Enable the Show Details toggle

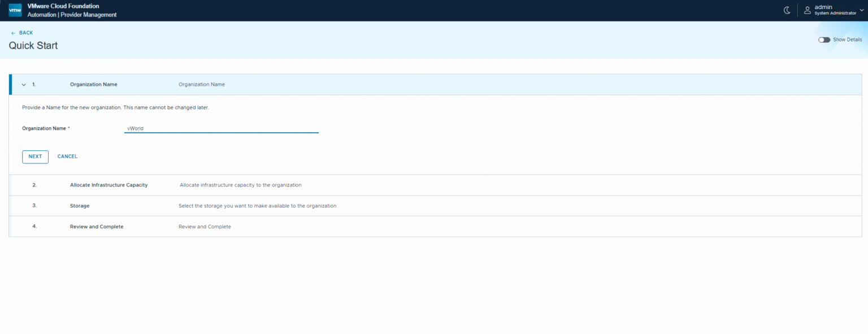(824, 40)
